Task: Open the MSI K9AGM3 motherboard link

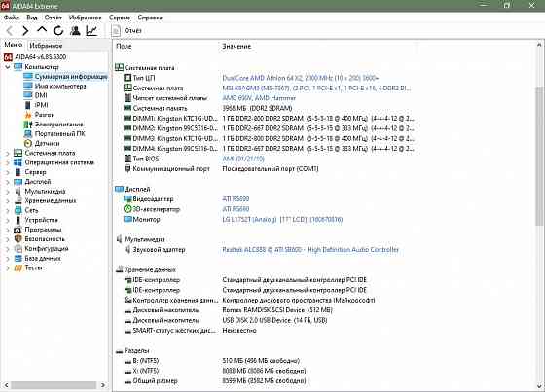Action: pyautogui.click(x=316, y=89)
